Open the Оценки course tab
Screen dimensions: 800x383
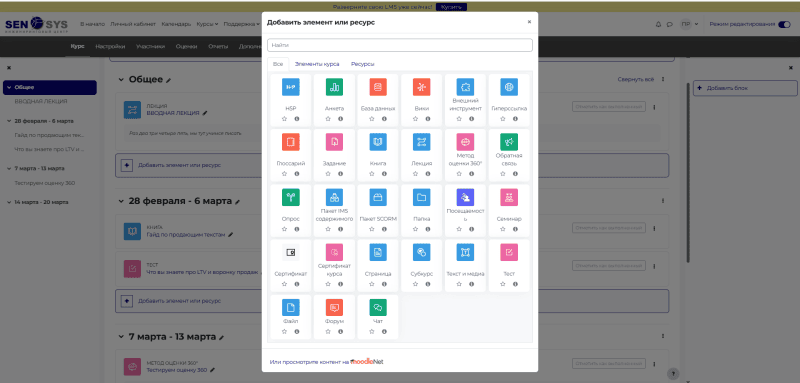click(x=186, y=46)
